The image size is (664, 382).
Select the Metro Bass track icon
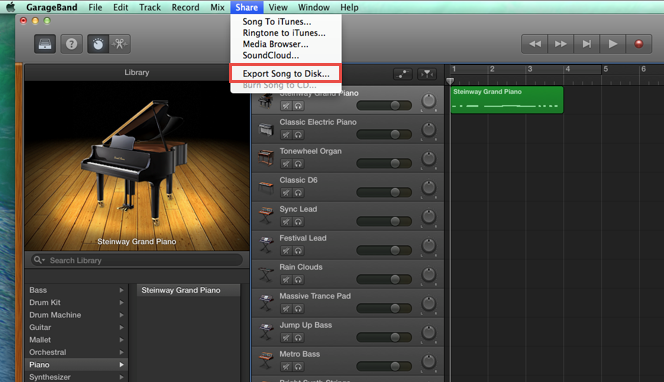pos(266,361)
